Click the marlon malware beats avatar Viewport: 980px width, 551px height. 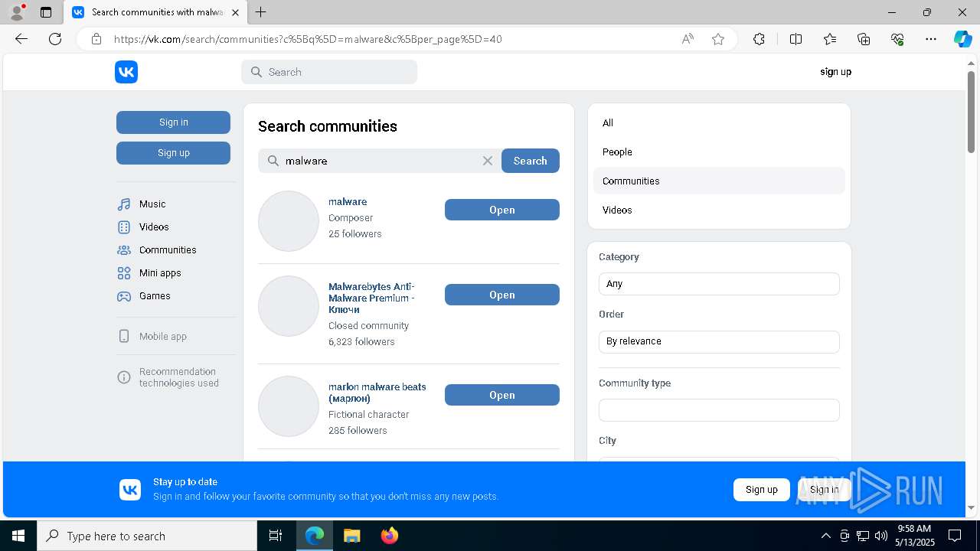point(289,406)
